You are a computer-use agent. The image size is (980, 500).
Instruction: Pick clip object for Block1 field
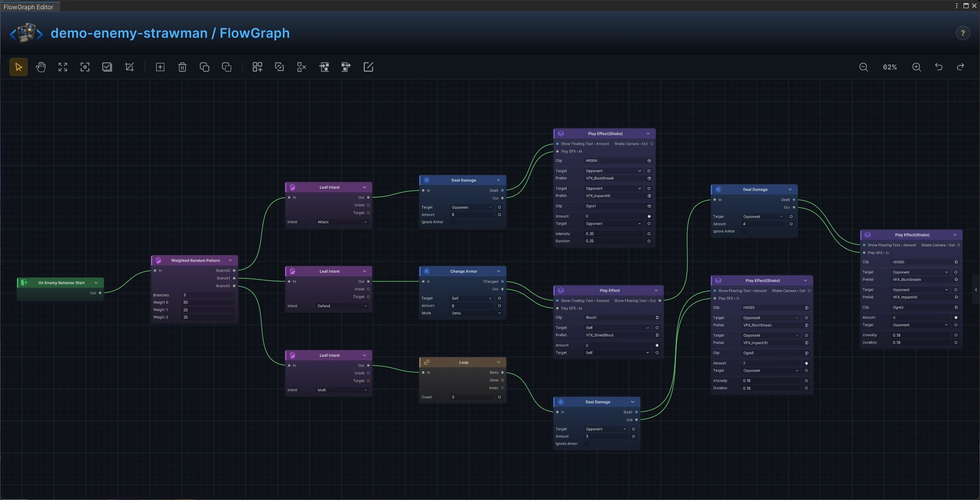[x=657, y=318]
